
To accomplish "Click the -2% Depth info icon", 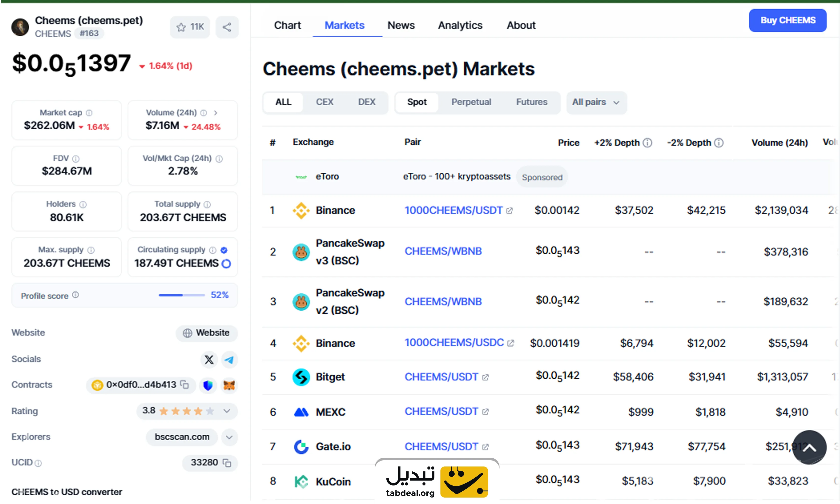I will tap(719, 143).
